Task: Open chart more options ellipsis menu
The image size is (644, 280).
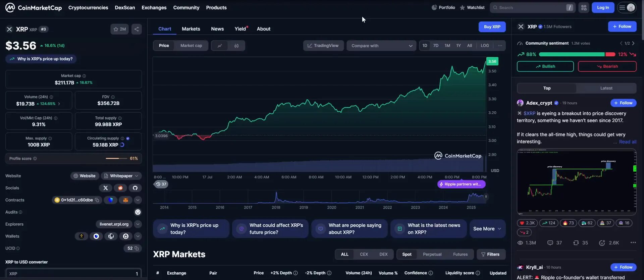Action: click(x=500, y=46)
